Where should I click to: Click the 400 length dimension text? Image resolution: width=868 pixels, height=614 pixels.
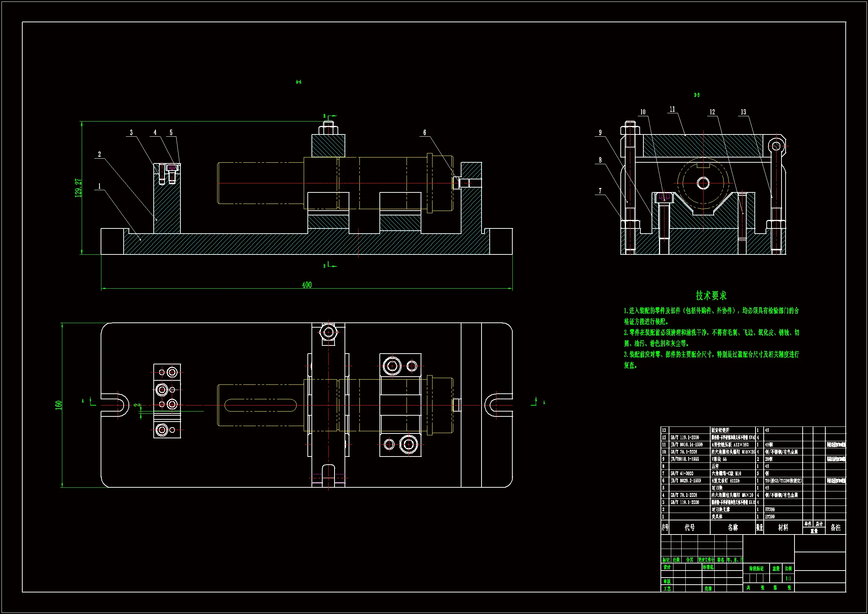[x=307, y=285]
